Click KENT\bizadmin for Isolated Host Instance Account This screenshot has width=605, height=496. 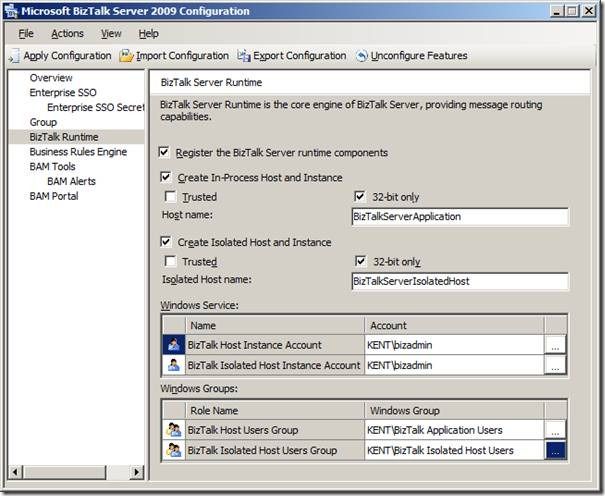click(454, 365)
